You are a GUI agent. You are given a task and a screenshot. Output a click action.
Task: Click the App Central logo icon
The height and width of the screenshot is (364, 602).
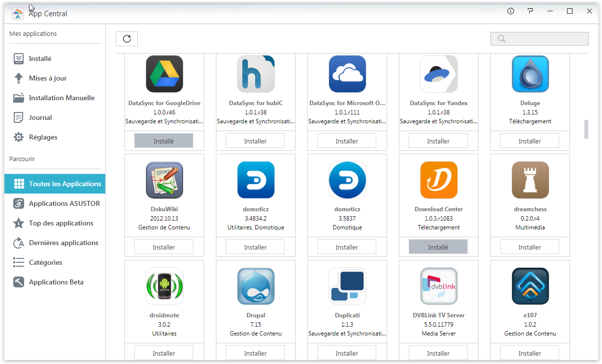tap(18, 14)
